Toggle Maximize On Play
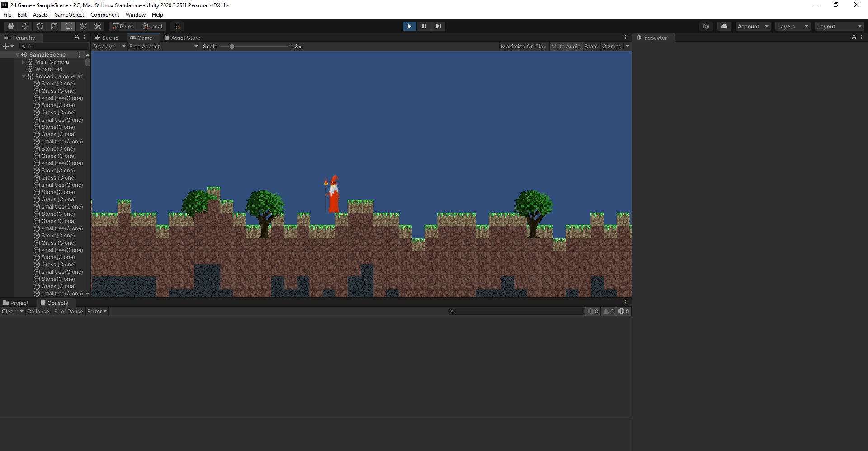This screenshot has width=868, height=451. coord(523,47)
